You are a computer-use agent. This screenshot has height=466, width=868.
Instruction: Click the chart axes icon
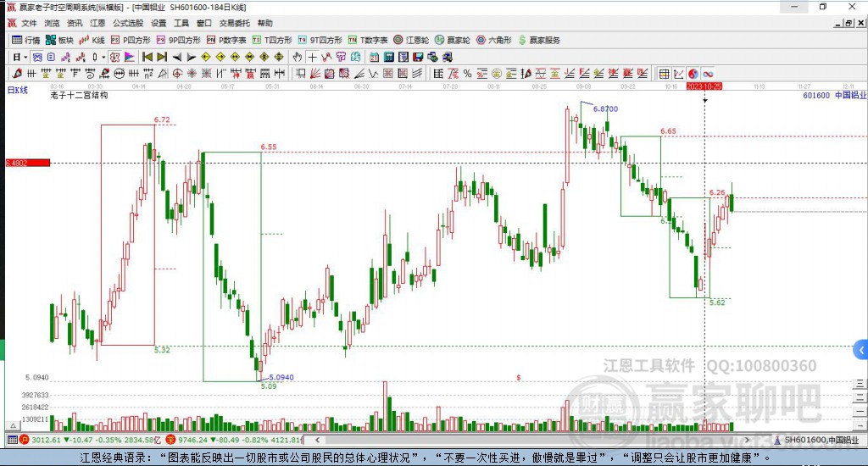[679, 74]
